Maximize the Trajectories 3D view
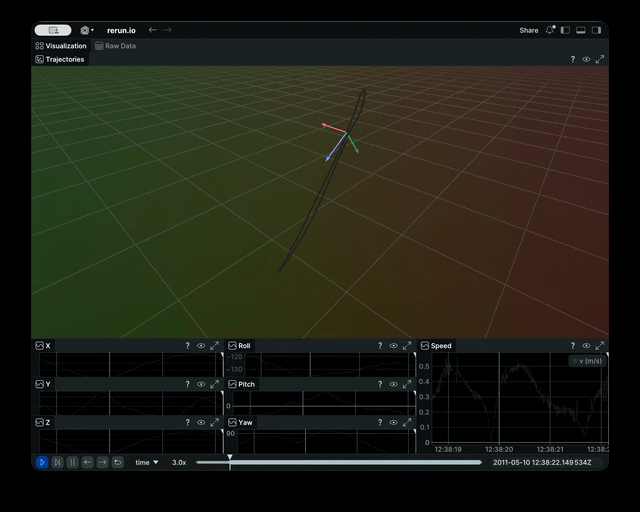The height and width of the screenshot is (512, 640). tap(600, 59)
